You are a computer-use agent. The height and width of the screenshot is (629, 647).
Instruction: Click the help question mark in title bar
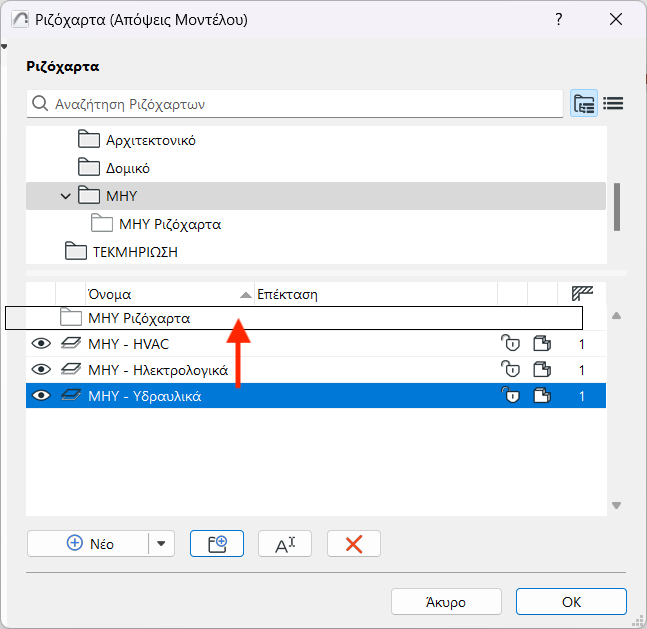tap(557, 20)
